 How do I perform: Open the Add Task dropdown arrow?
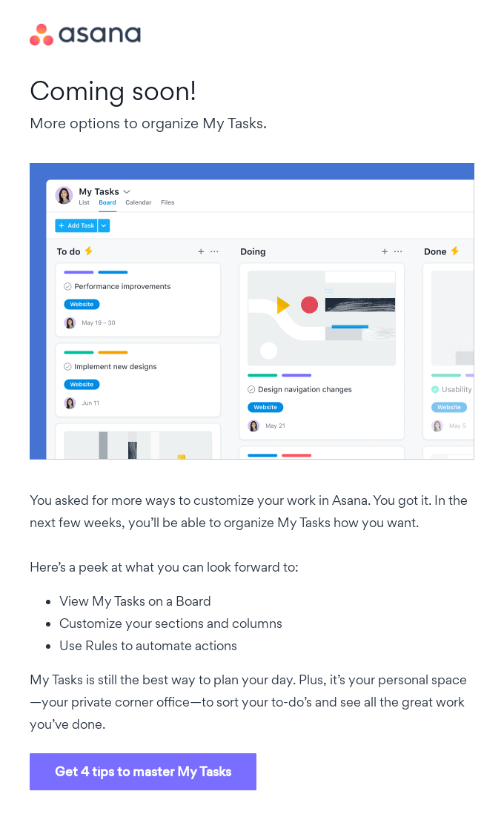point(104,225)
